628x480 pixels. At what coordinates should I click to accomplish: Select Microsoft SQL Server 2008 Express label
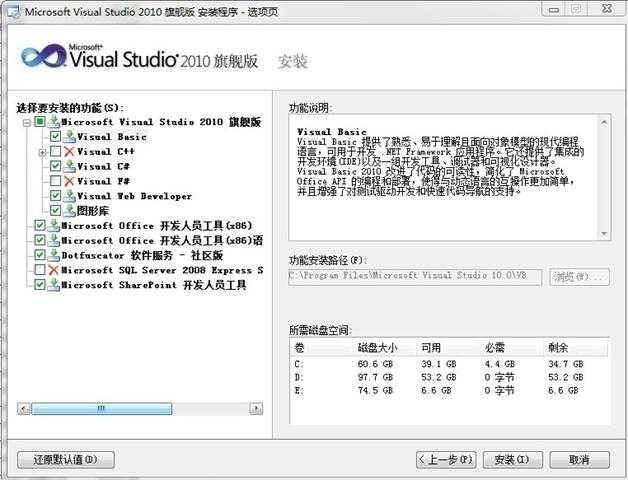[x=162, y=270]
